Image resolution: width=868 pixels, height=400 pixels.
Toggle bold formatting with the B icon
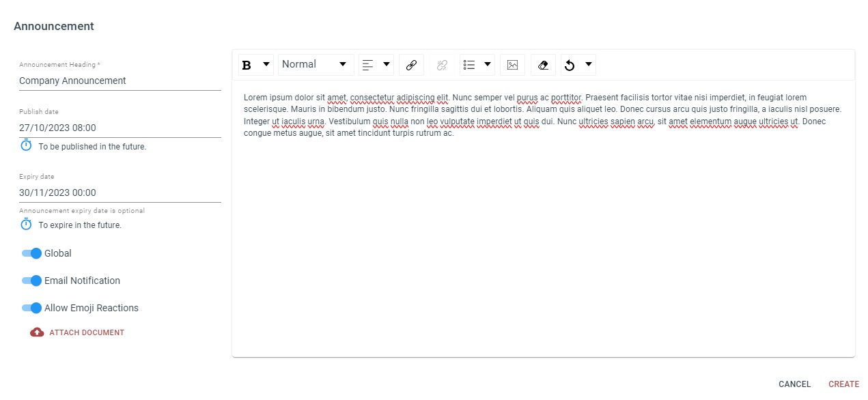(x=247, y=65)
